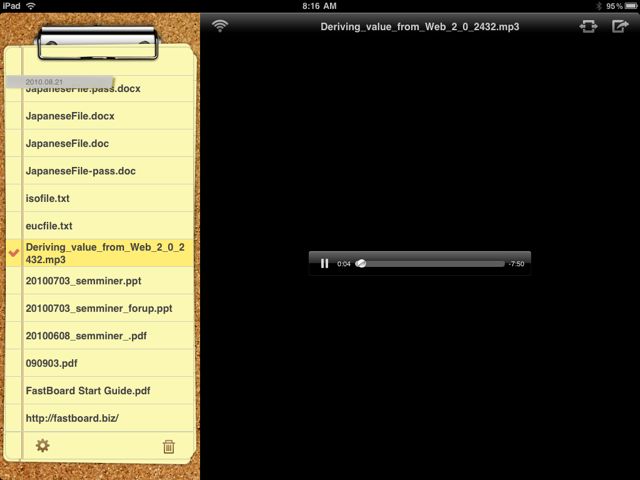Open JapaneseFile-pass.doc
This screenshot has height=480, width=640.
pos(100,171)
